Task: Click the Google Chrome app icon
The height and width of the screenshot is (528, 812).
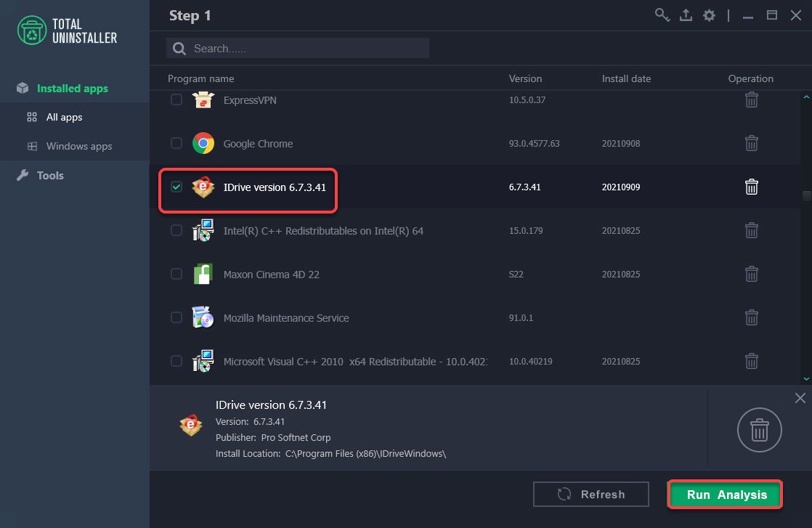Action: (203, 143)
